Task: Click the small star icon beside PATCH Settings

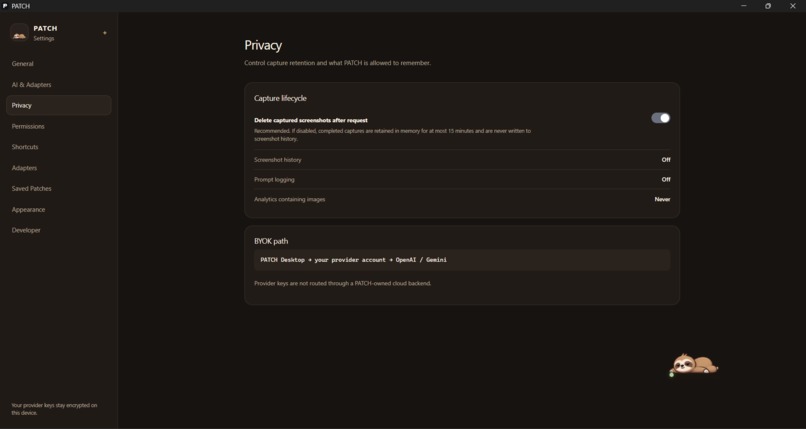Action: tap(105, 33)
